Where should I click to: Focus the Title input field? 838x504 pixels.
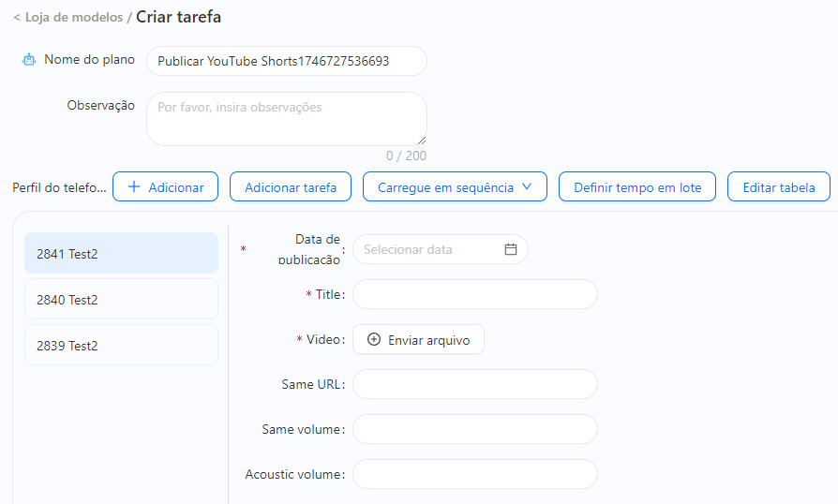[x=475, y=294]
